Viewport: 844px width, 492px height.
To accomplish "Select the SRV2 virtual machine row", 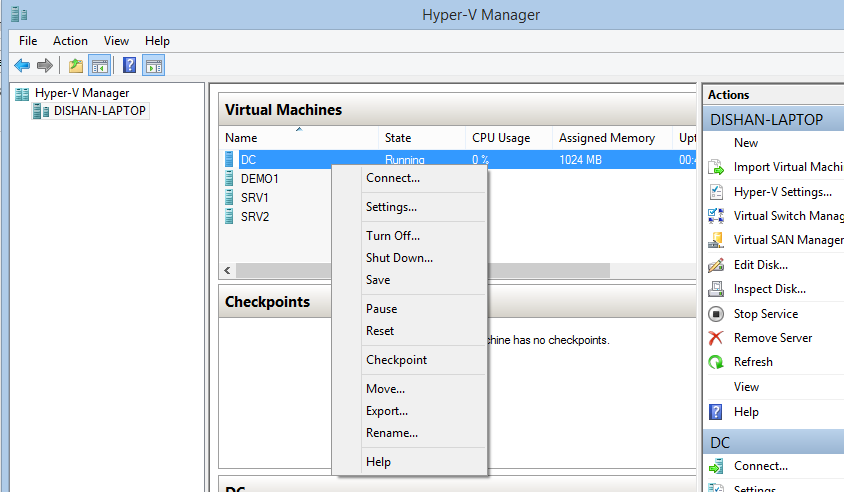I will [x=255, y=217].
